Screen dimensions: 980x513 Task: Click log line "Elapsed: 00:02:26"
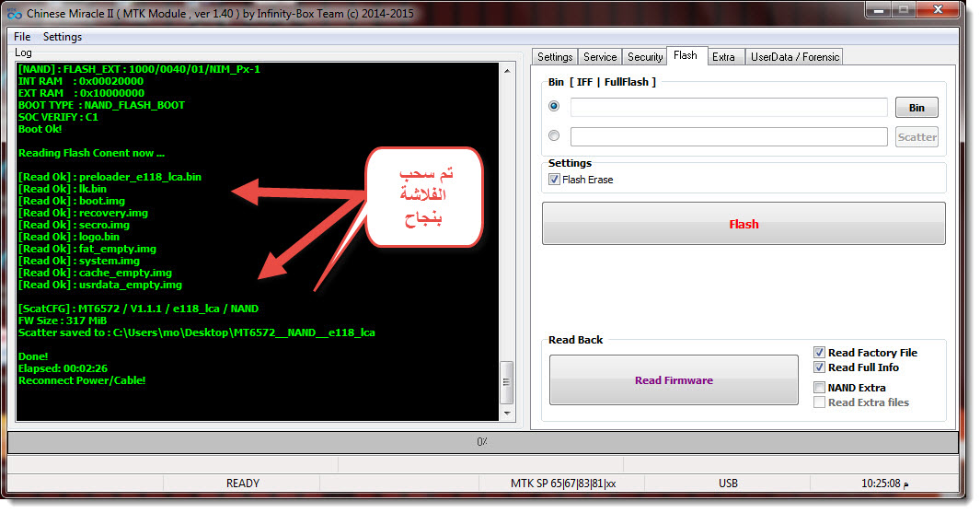click(x=63, y=368)
